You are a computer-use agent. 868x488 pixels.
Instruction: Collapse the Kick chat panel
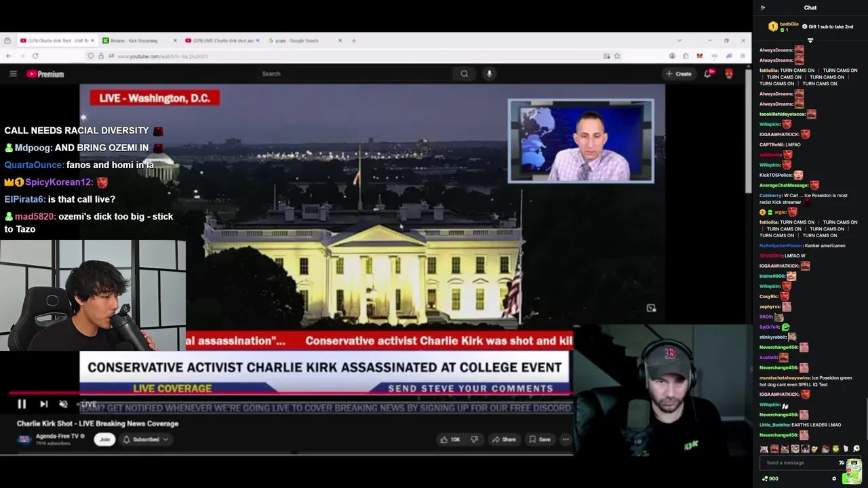(763, 7)
